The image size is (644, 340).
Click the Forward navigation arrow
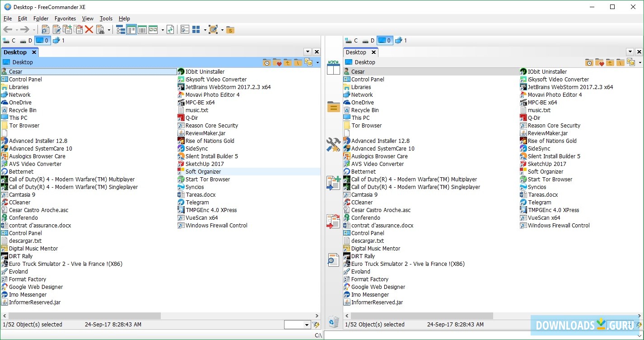coord(24,30)
